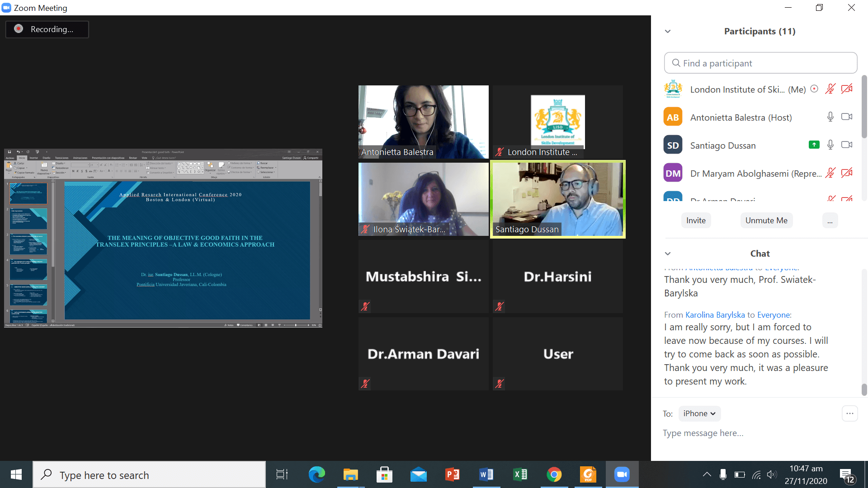Click the Zoom icon in the taskbar

[x=622, y=474]
